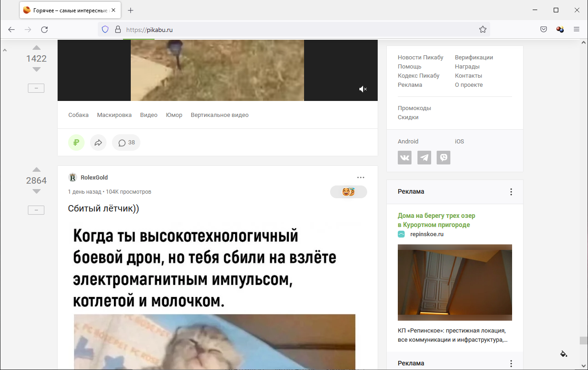Open О проекте link
588x370 pixels.
pyautogui.click(x=469, y=85)
